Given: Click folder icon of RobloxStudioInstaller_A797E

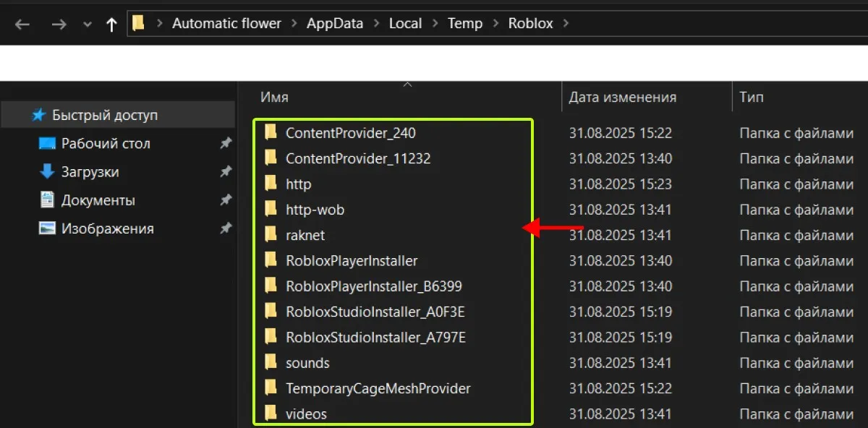Looking at the screenshot, I should coord(271,336).
